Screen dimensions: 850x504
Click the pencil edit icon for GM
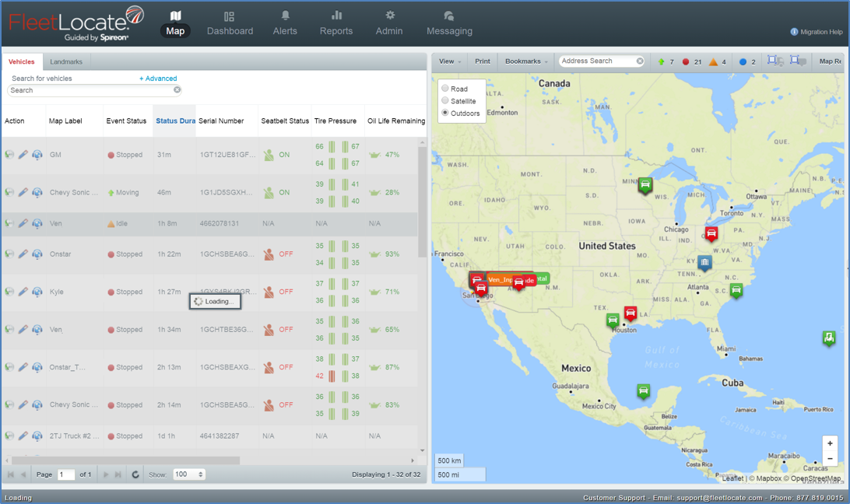(23, 155)
